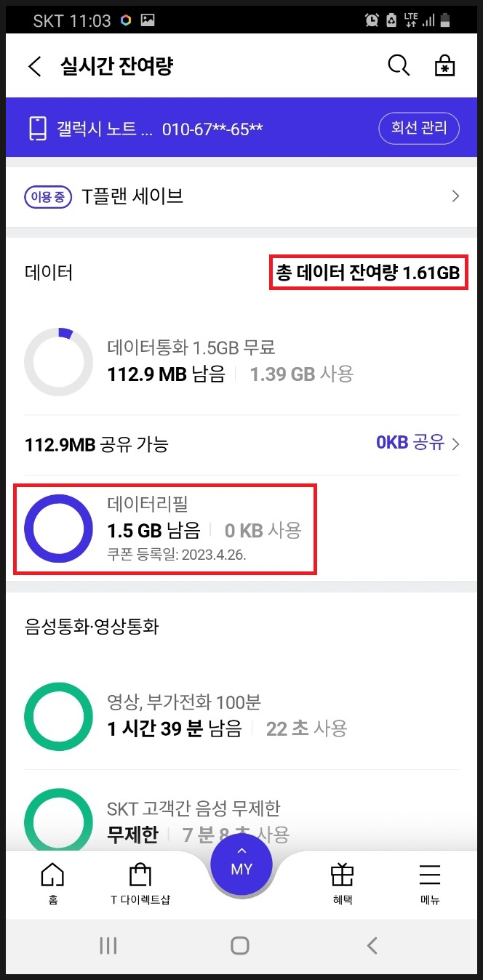483x980 pixels.
Task: Open 0KB 공유 sharing chevron
Action: tap(456, 443)
